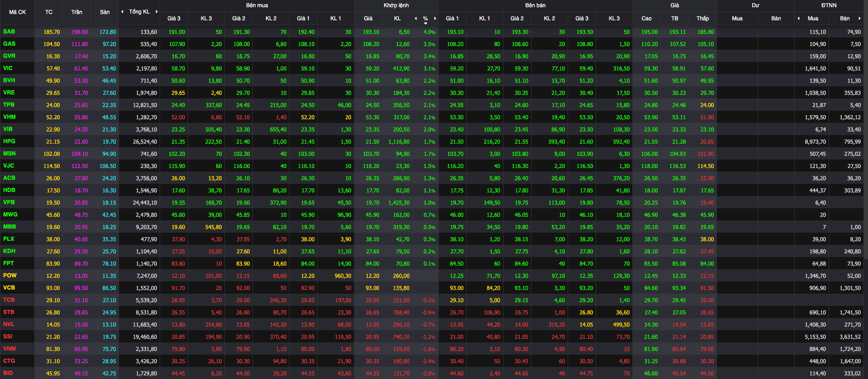The height and width of the screenshot is (379, 868).
Task: Click the sort-down indicator under % header
Action: (x=426, y=23)
